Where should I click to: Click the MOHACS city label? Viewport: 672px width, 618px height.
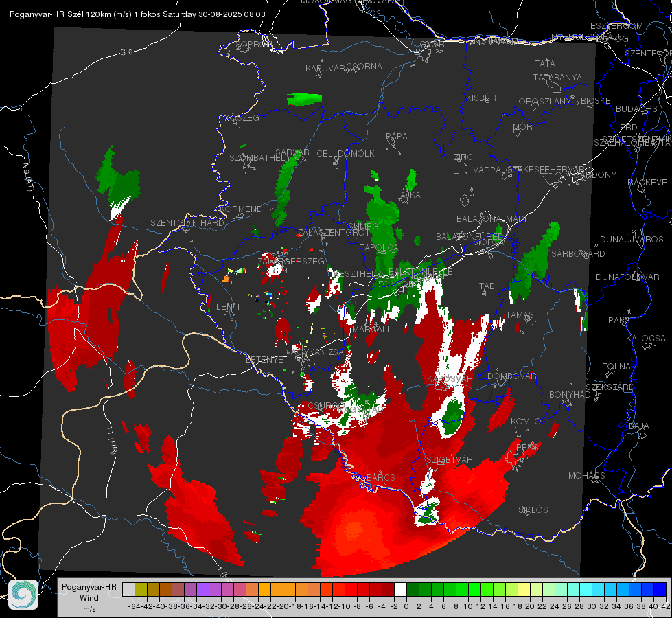coord(587,476)
